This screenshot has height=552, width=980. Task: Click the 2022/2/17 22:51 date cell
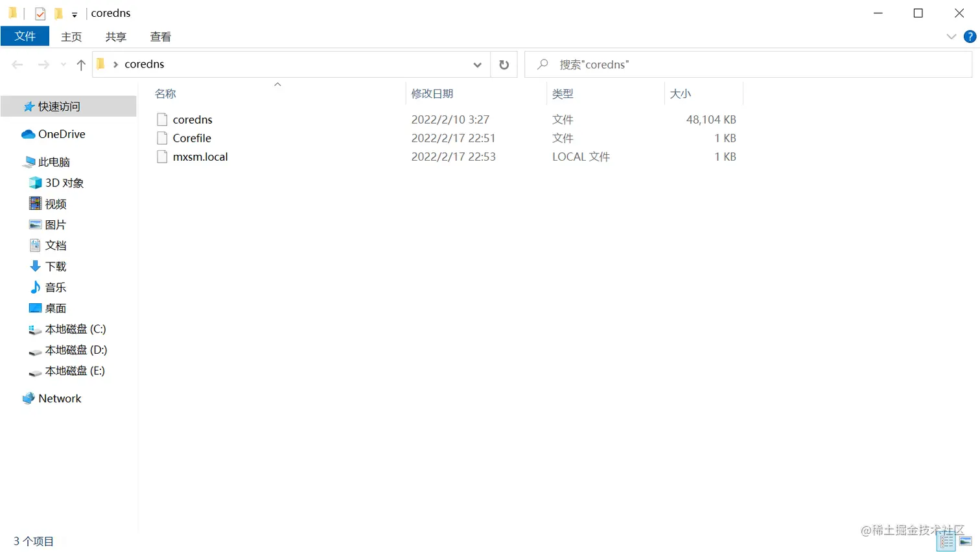click(453, 138)
